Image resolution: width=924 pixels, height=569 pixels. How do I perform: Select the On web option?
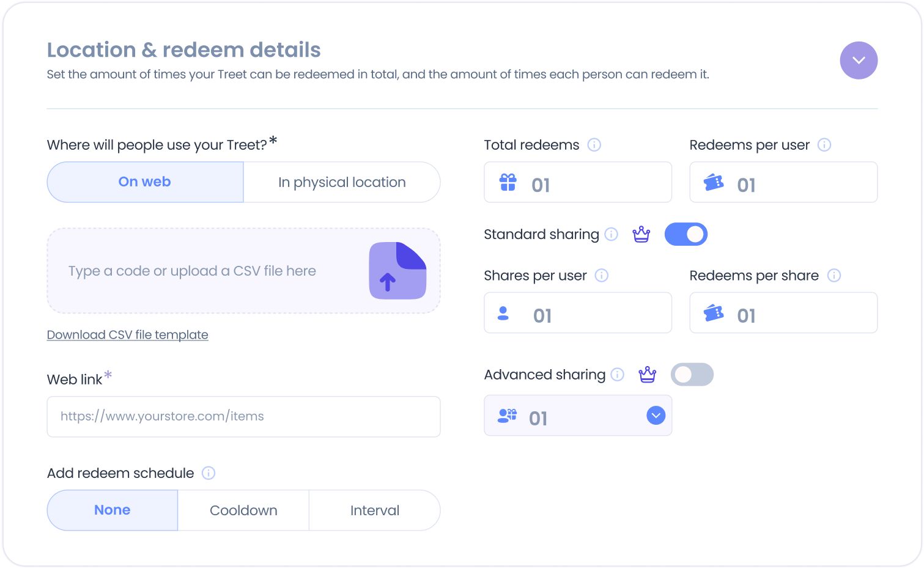click(x=145, y=182)
